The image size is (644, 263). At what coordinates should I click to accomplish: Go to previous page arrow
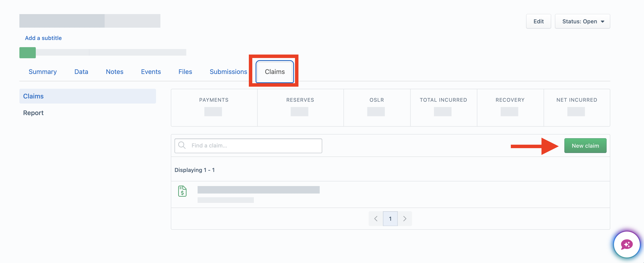376,219
